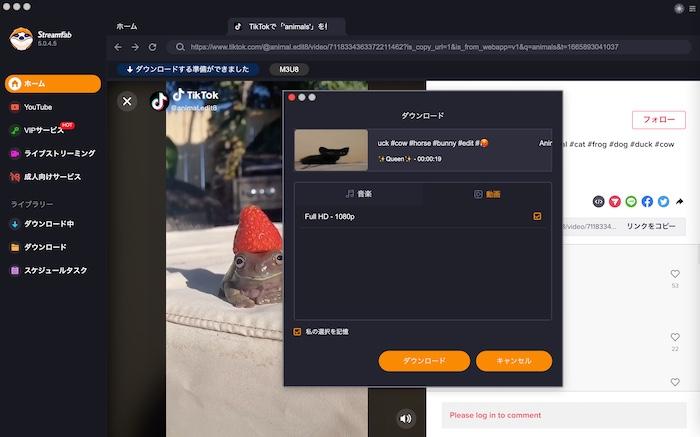The height and width of the screenshot is (437, 700).
Task: Click the キャンセル button
Action: click(x=514, y=361)
